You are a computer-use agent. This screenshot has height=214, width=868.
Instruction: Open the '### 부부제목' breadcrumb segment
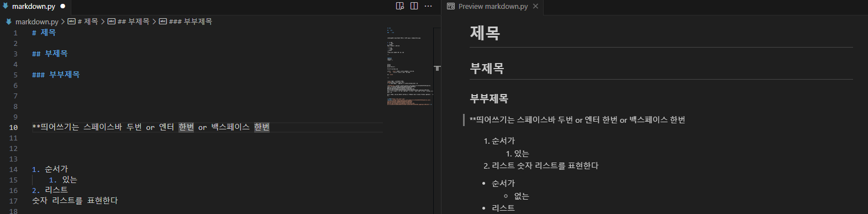(x=190, y=22)
